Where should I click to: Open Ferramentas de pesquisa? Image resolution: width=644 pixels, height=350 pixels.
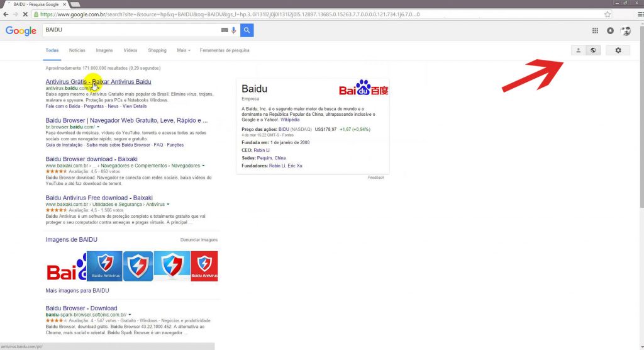point(225,50)
